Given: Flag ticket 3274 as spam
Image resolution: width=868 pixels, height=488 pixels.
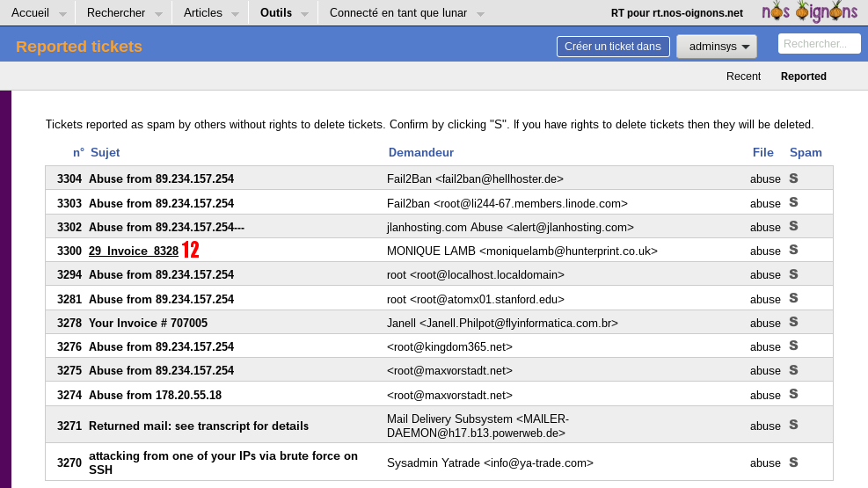Looking at the screenshot, I should [x=793, y=394].
